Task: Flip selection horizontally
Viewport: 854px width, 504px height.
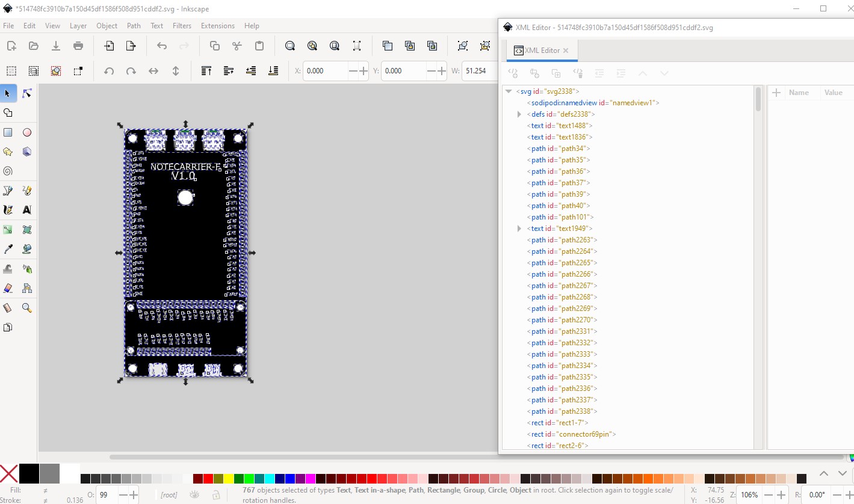Action: pos(153,71)
